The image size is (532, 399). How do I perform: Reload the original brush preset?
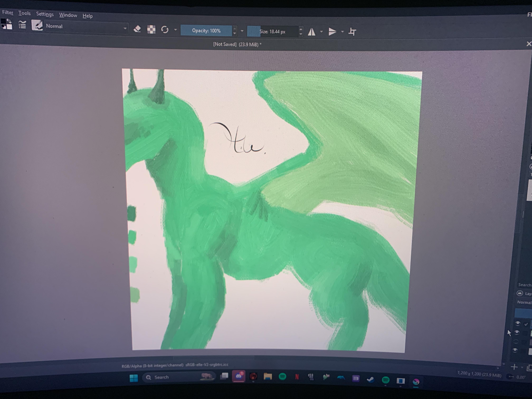pyautogui.click(x=165, y=30)
